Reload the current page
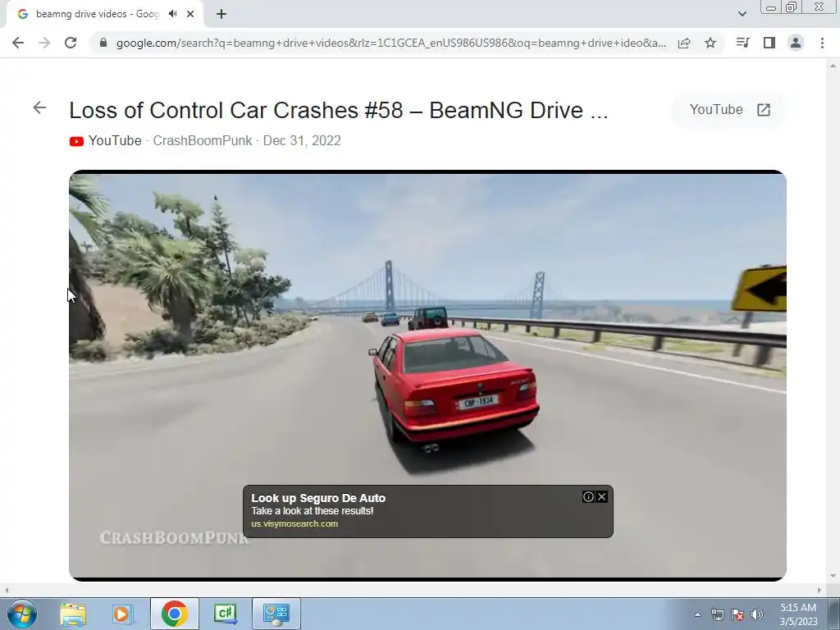Image resolution: width=840 pixels, height=630 pixels. 71,43
